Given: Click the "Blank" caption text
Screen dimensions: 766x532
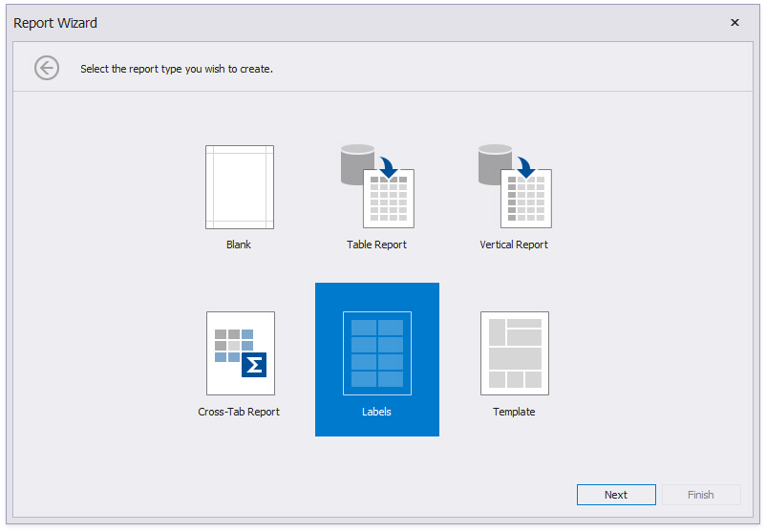Looking at the screenshot, I should coord(239,245).
